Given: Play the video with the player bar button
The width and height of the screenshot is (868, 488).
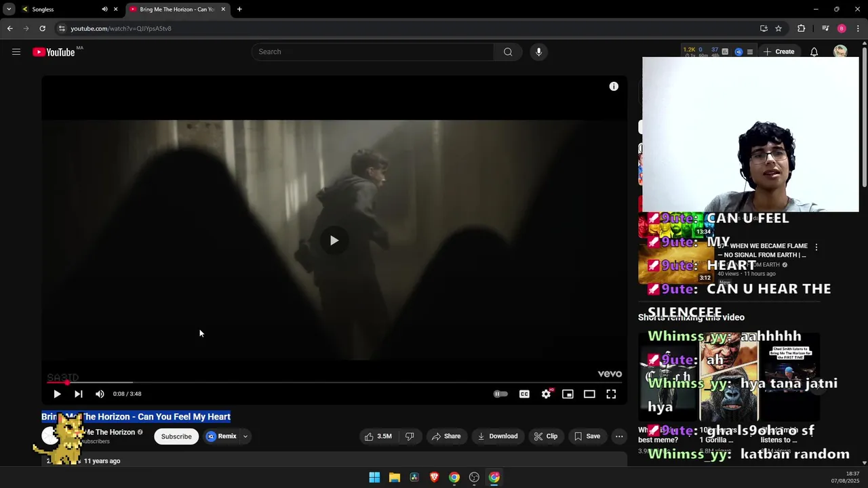Looking at the screenshot, I should pos(57,394).
